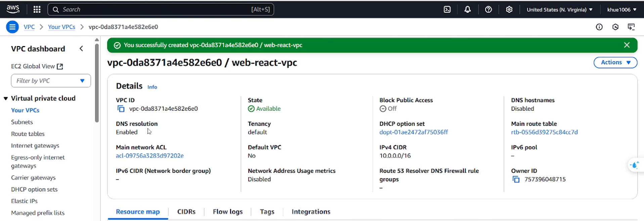Open the notifications bell
Viewport: 644px width, 221px height.
click(x=468, y=9)
